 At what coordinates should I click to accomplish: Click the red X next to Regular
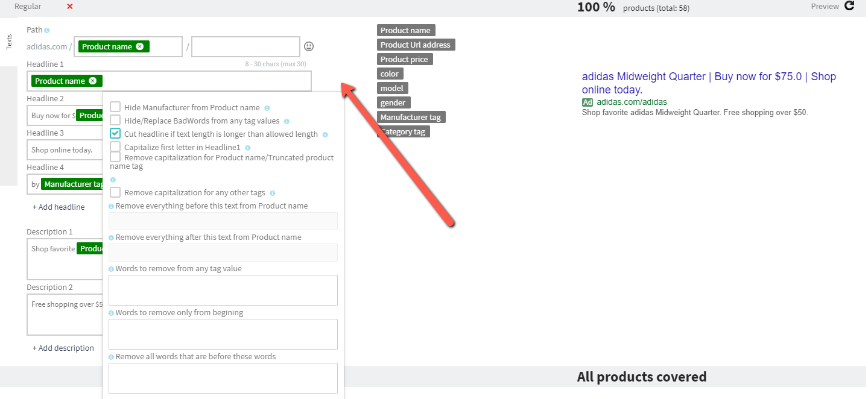[70, 6]
